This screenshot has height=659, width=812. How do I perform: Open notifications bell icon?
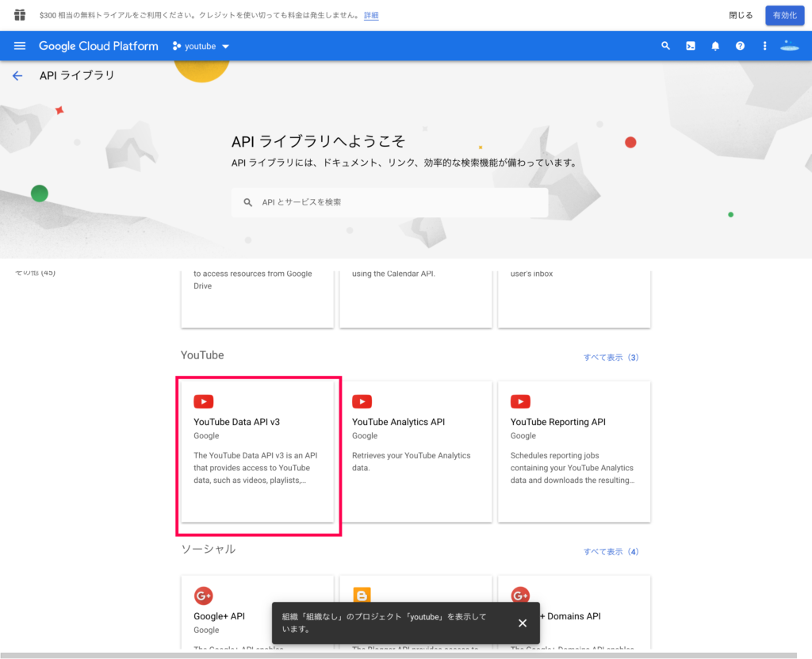coord(715,46)
